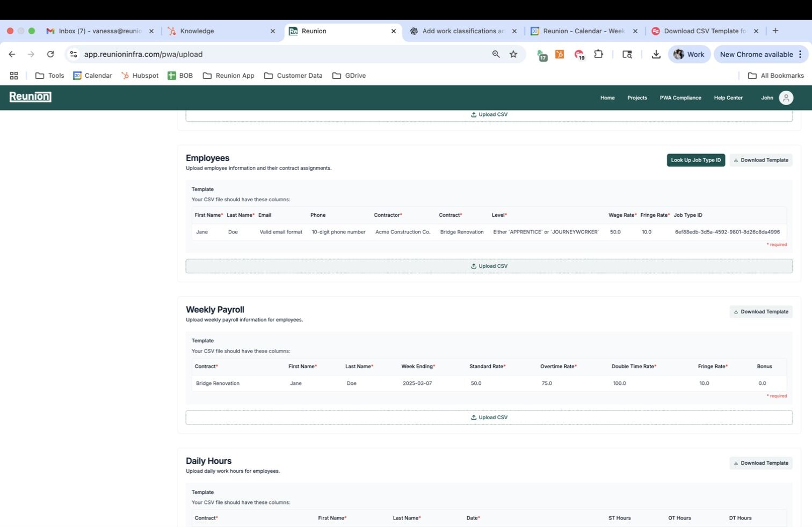Screen dimensions: 812x527
Task: Reload the page
Action: point(50,54)
